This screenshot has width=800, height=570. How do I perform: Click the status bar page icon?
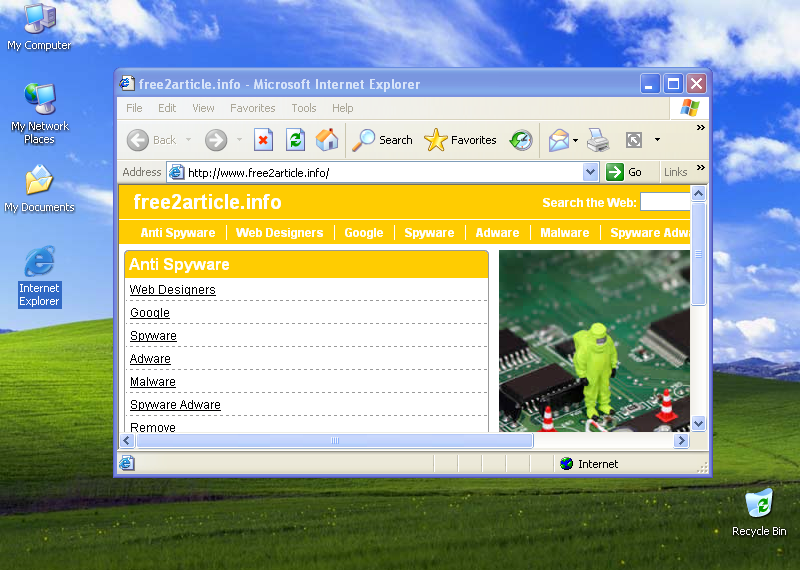click(127, 463)
